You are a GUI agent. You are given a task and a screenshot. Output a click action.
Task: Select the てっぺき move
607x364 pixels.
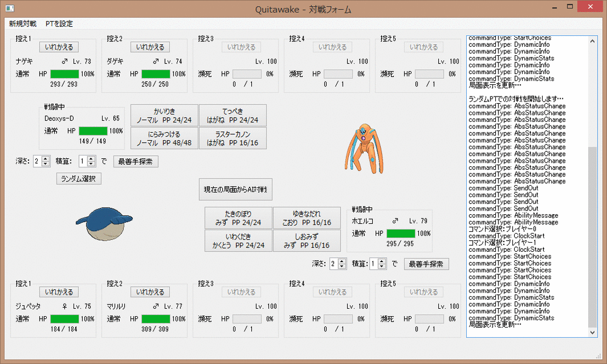coord(232,115)
